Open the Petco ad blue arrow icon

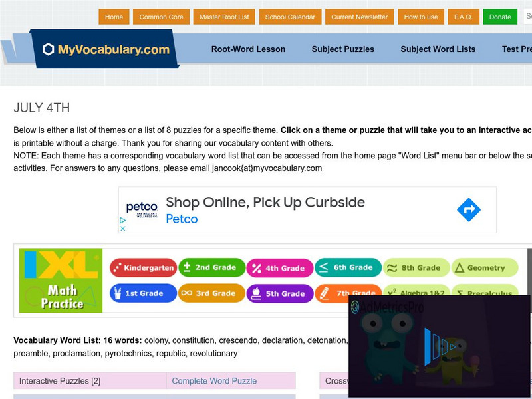point(469,209)
